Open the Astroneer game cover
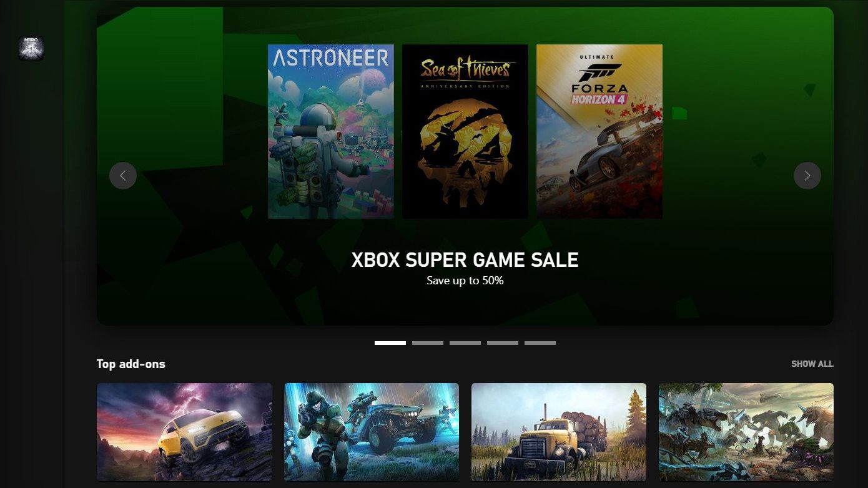The image size is (868, 488). (x=331, y=131)
